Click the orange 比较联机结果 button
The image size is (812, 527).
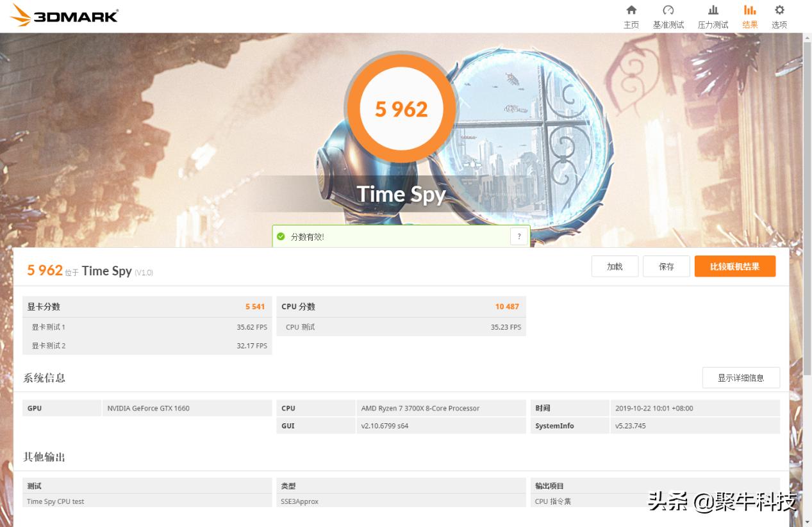(734, 266)
